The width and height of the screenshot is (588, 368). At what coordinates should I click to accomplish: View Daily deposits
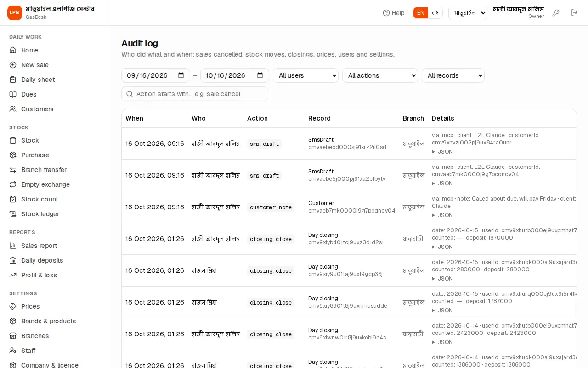click(x=55, y=260)
